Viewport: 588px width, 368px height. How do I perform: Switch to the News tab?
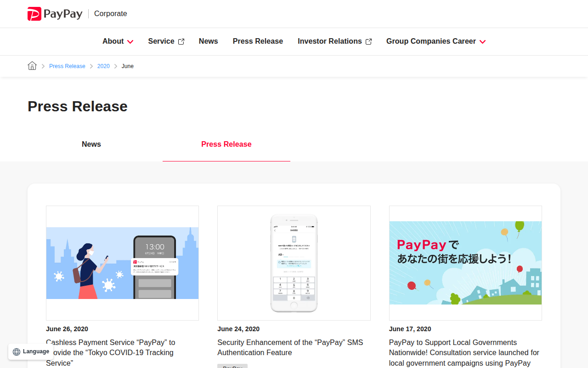[91, 144]
